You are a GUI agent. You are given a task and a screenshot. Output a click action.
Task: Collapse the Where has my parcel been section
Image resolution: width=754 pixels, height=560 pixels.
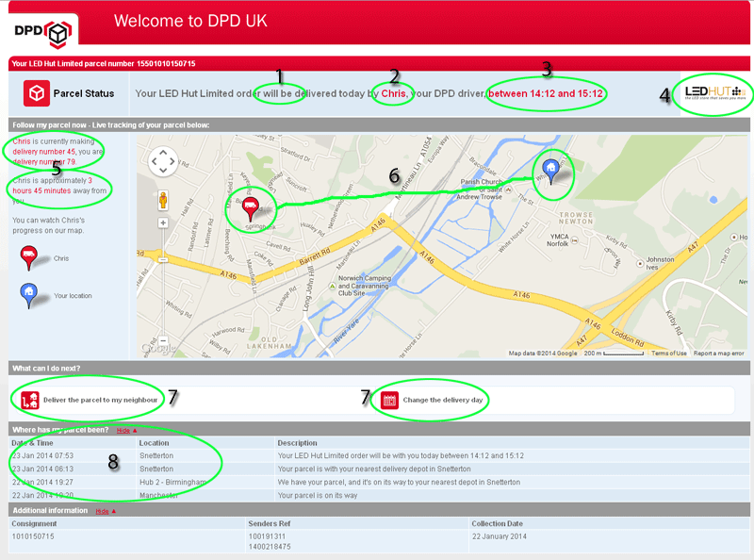tap(126, 431)
